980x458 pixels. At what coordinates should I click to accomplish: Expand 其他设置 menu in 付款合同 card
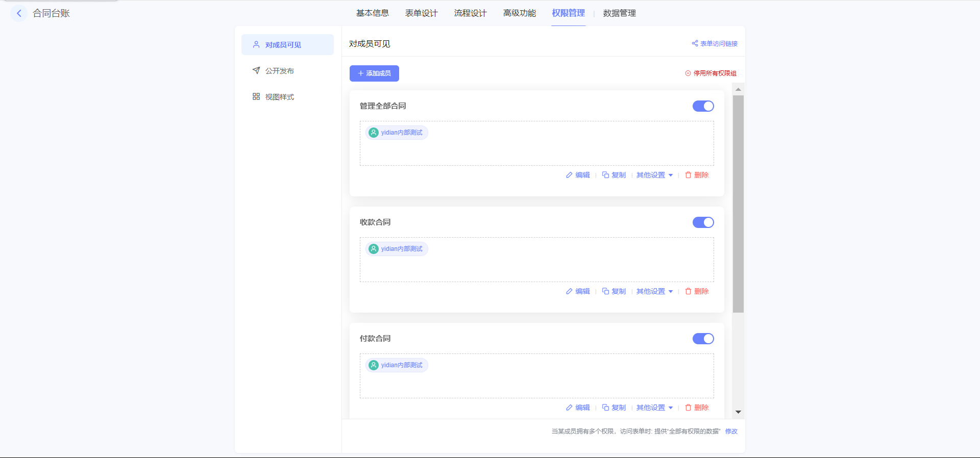654,408
